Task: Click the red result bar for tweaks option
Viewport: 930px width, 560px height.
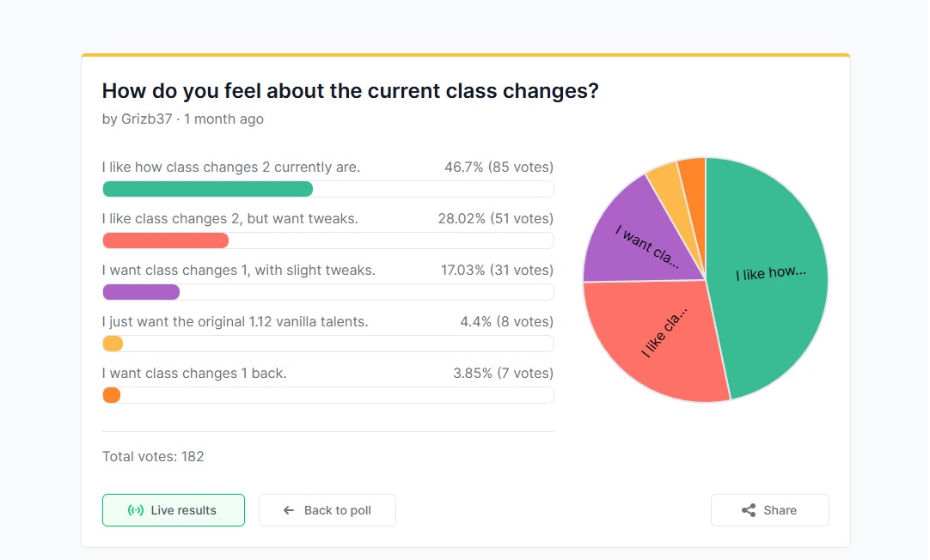Action: click(166, 240)
